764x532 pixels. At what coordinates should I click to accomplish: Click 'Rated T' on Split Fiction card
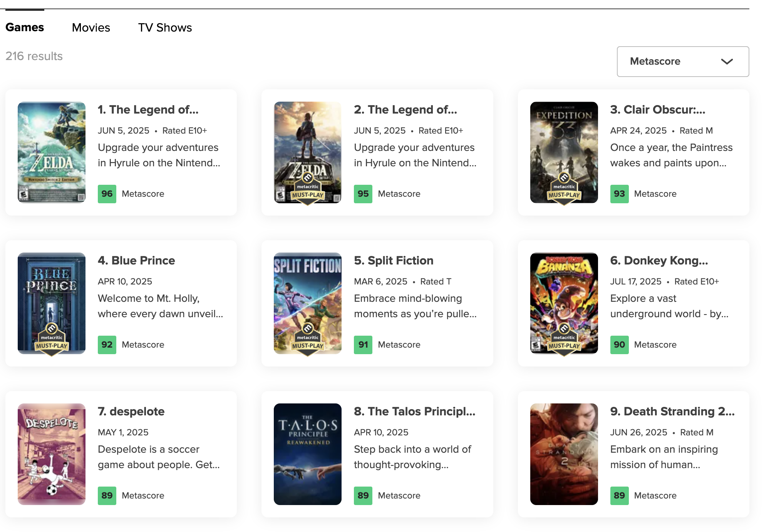tap(436, 281)
